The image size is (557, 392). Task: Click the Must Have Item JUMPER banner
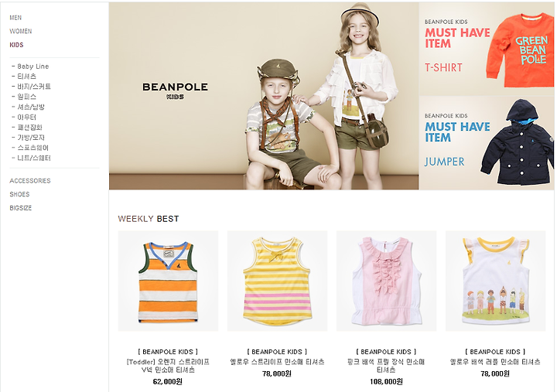(487, 143)
